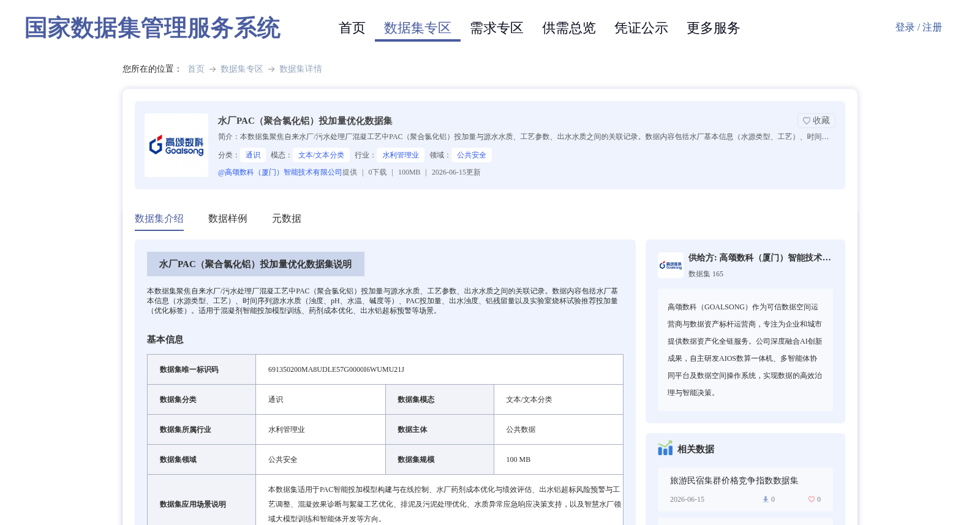Click the 数据集唯一标识码 table header cell
The height and width of the screenshot is (525, 980).
[x=202, y=369]
